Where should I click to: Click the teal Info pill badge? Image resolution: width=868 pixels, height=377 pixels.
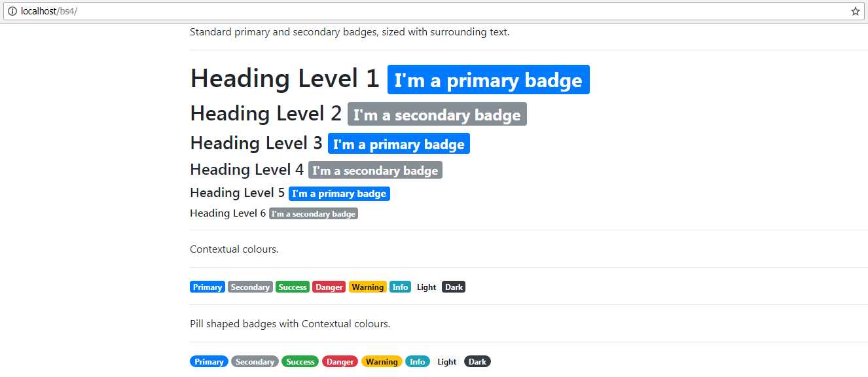(418, 361)
